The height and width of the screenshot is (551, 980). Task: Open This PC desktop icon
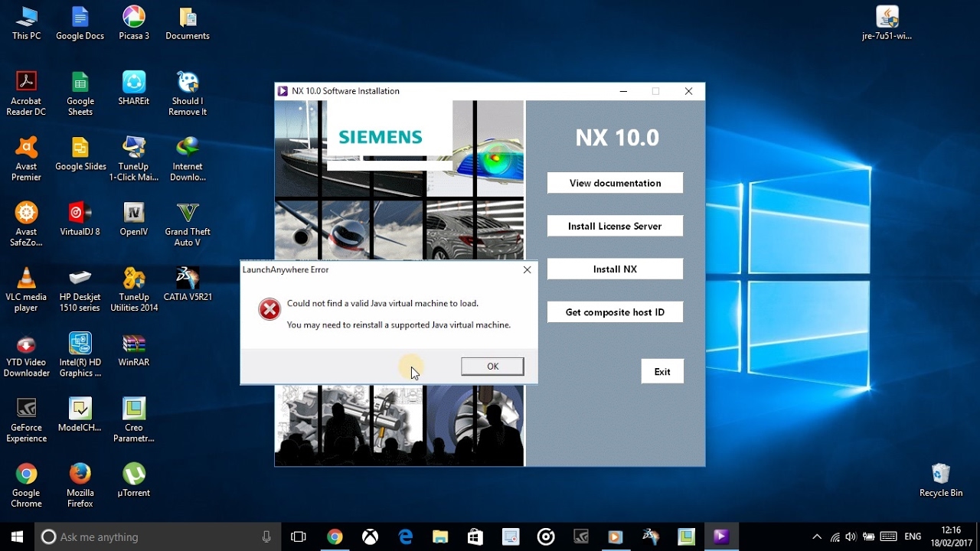(26, 24)
